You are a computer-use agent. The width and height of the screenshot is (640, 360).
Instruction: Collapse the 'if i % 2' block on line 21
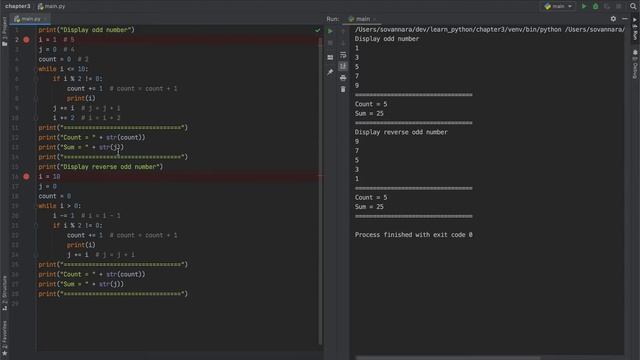[36, 226]
